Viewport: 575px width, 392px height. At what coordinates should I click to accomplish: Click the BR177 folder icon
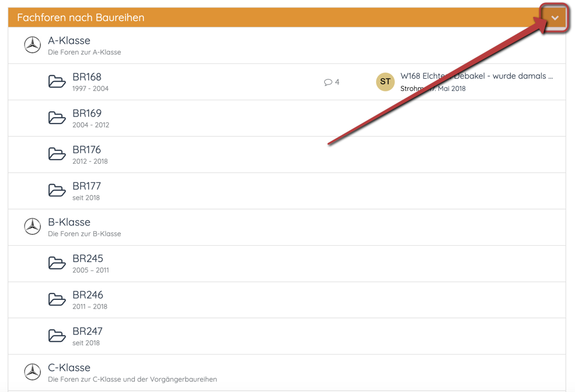coord(57,190)
